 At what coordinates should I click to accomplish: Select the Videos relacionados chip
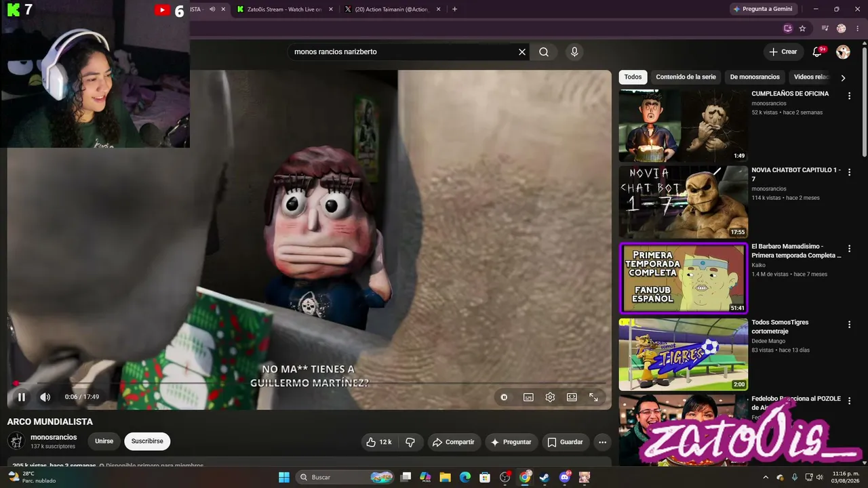coord(811,77)
